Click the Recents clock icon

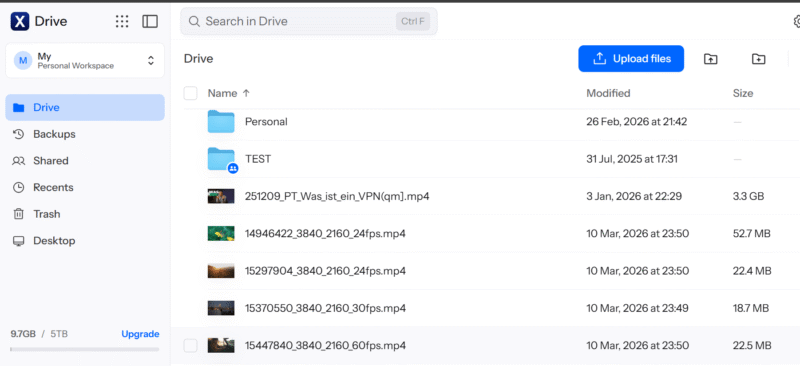(18, 187)
